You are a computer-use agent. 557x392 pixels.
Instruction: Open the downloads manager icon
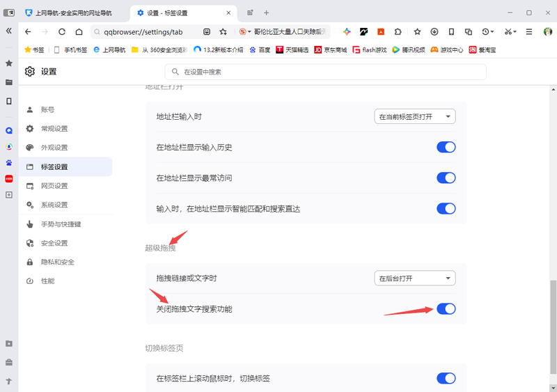tap(434, 32)
